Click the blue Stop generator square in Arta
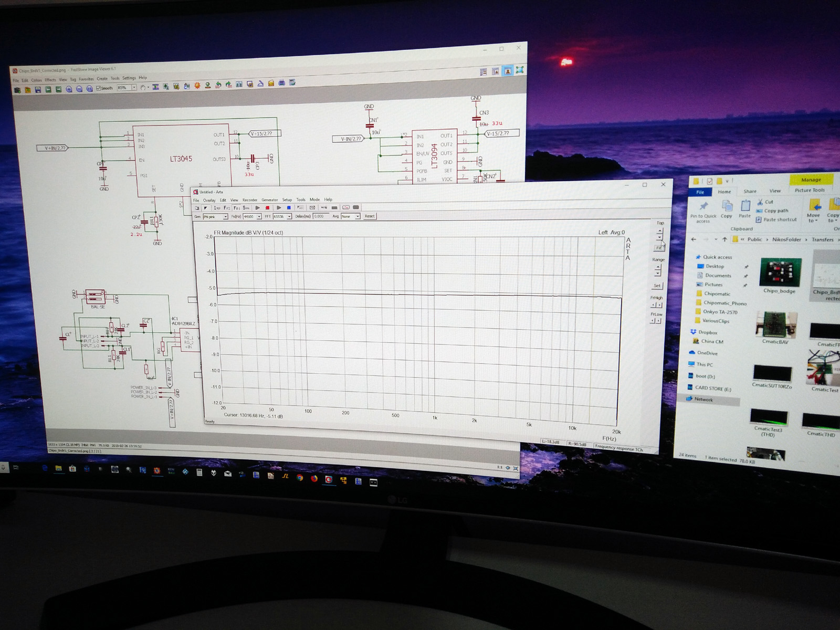The image size is (840, 630). [x=289, y=208]
